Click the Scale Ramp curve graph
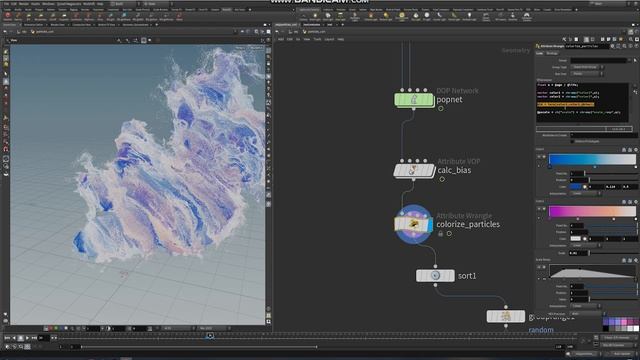 (x=592, y=271)
